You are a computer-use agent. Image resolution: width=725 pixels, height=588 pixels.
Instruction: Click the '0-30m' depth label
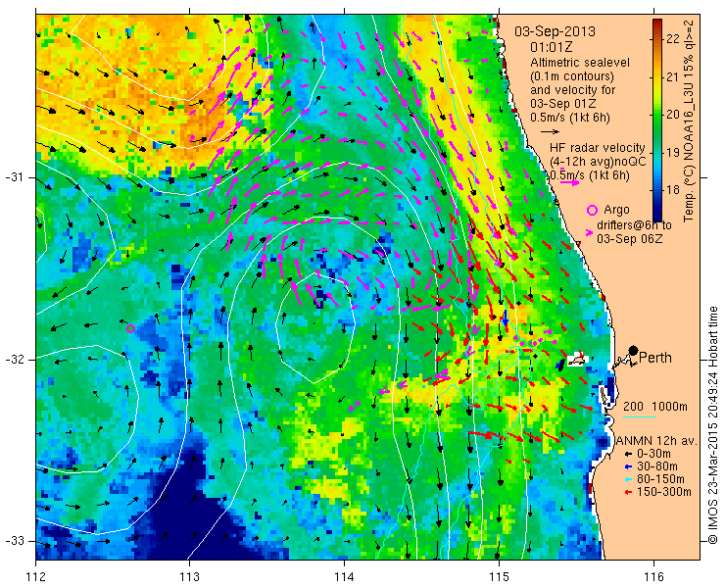[x=653, y=455]
